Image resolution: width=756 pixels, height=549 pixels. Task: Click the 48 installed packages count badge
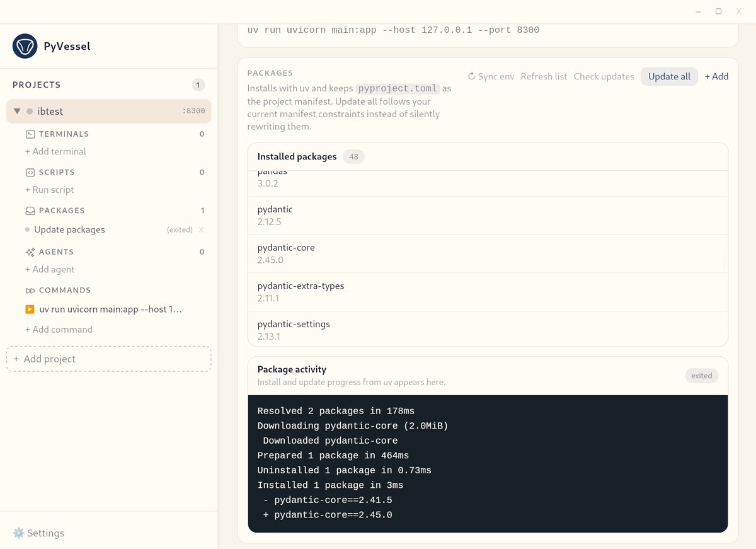click(x=353, y=157)
